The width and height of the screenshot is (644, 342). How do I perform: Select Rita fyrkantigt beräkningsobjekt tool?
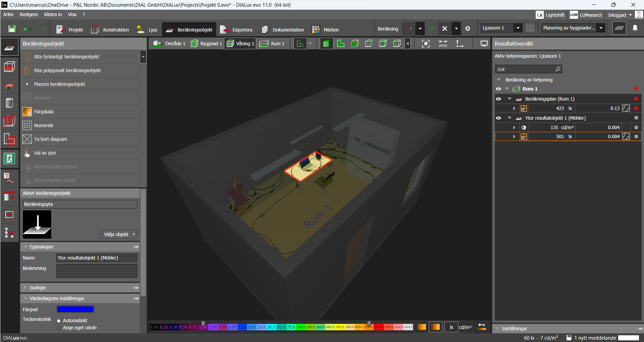(x=80, y=57)
